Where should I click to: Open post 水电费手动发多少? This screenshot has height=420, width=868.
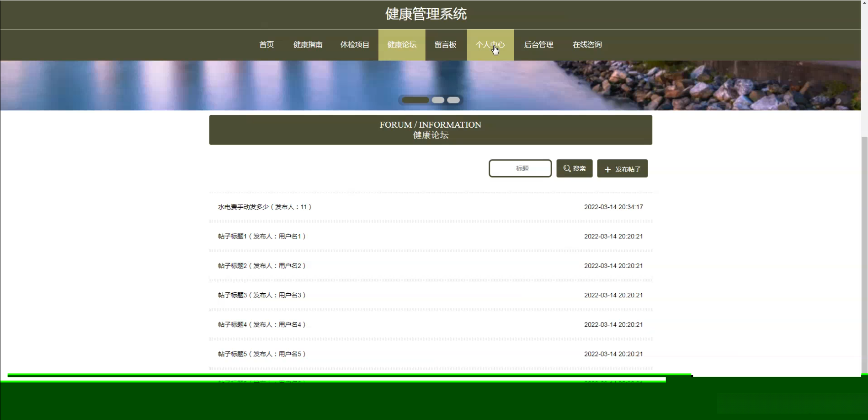pyautogui.click(x=431, y=207)
